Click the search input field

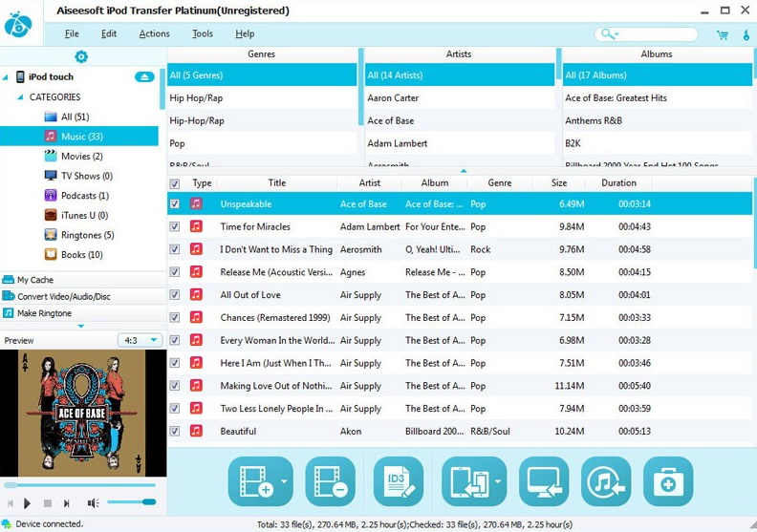[647, 34]
